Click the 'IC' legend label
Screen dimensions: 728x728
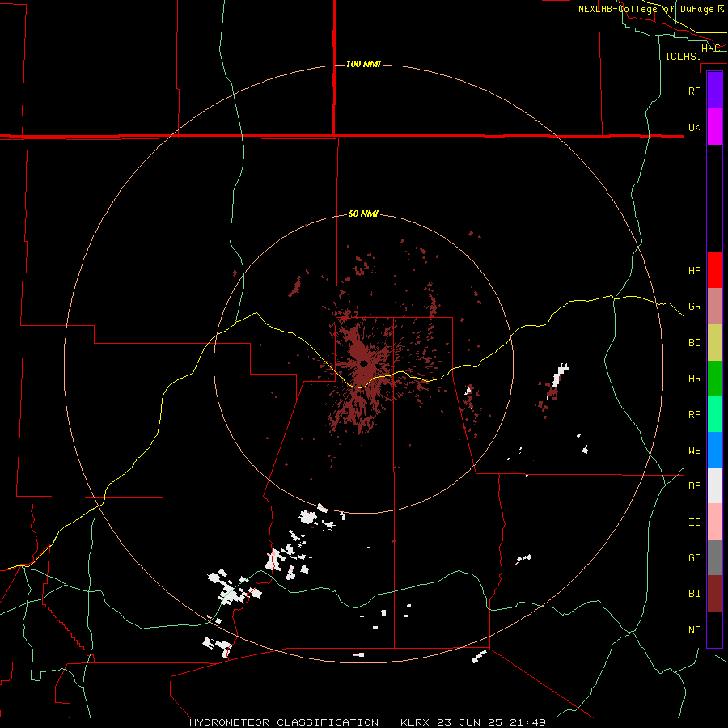[x=695, y=523]
